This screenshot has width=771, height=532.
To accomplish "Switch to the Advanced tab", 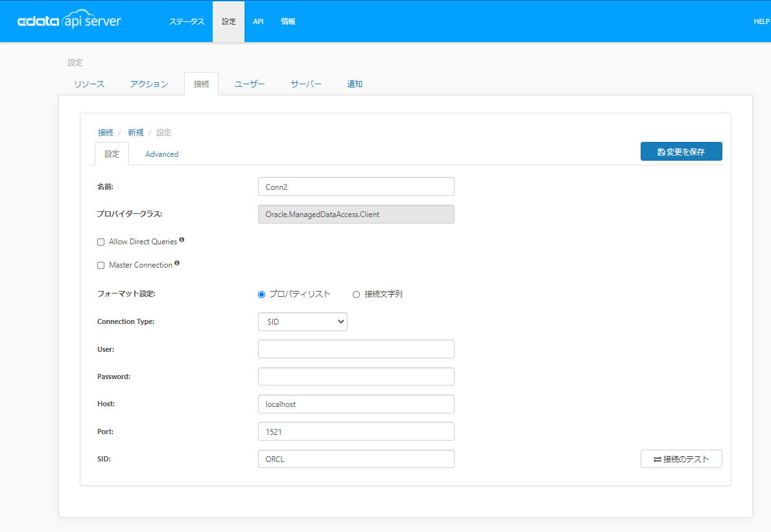I will click(x=161, y=154).
